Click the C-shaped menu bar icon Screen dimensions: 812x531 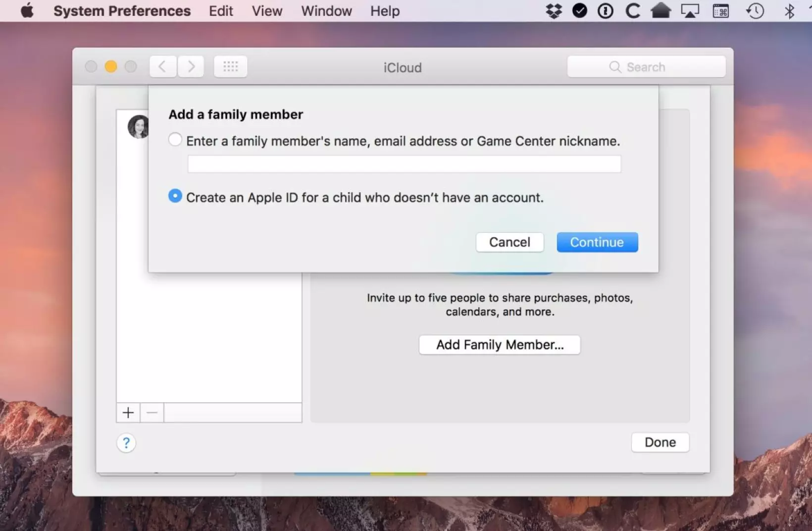coord(632,11)
